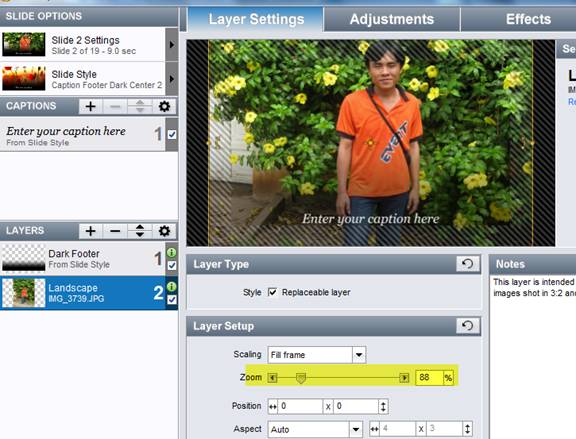Click the Notes text area
This screenshot has height=439, width=576.
coord(534,356)
